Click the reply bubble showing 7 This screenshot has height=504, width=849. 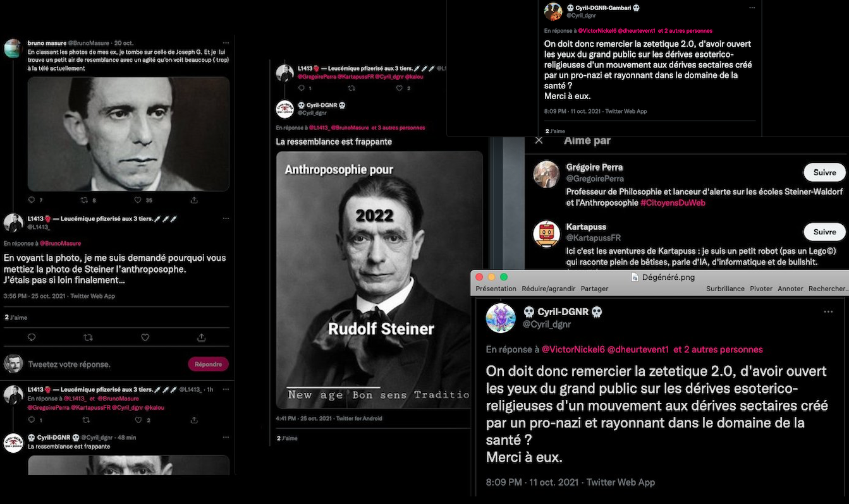click(x=32, y=200)
